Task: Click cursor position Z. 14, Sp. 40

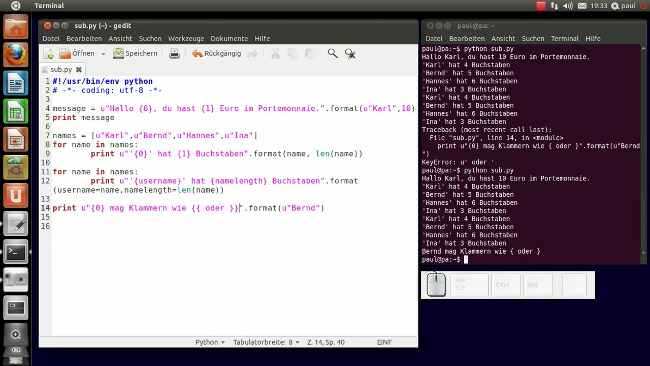Action: [x=326, y=342]
